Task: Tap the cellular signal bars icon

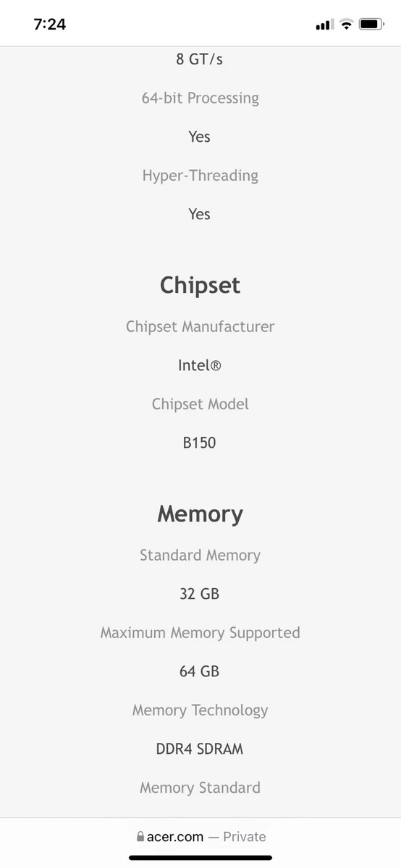Action: click(324, 25)
